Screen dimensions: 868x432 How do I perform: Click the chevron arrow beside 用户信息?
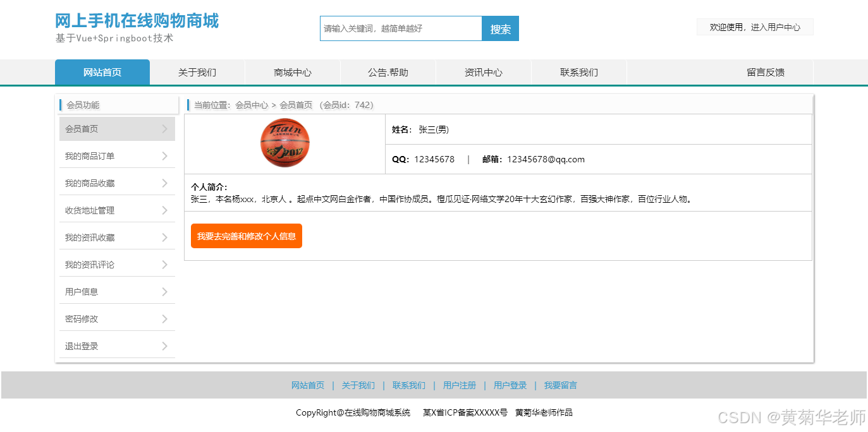(164, 292)
